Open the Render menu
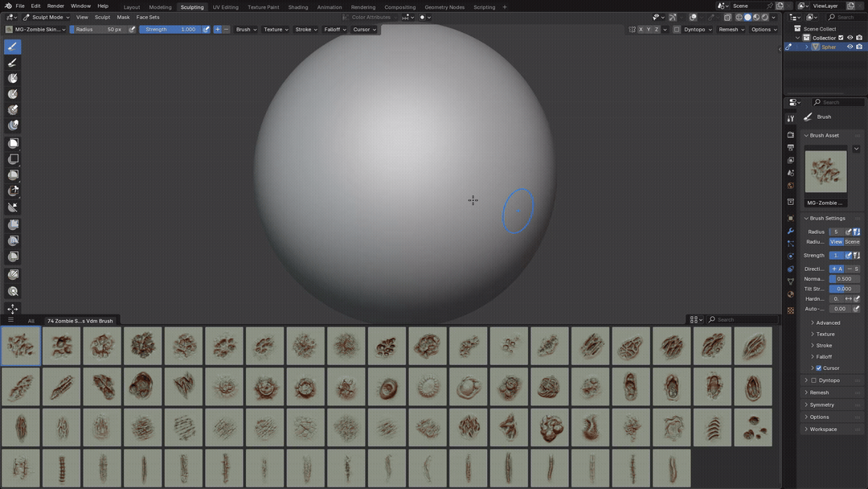Viewport: 868px width, 489px height. 55,6
